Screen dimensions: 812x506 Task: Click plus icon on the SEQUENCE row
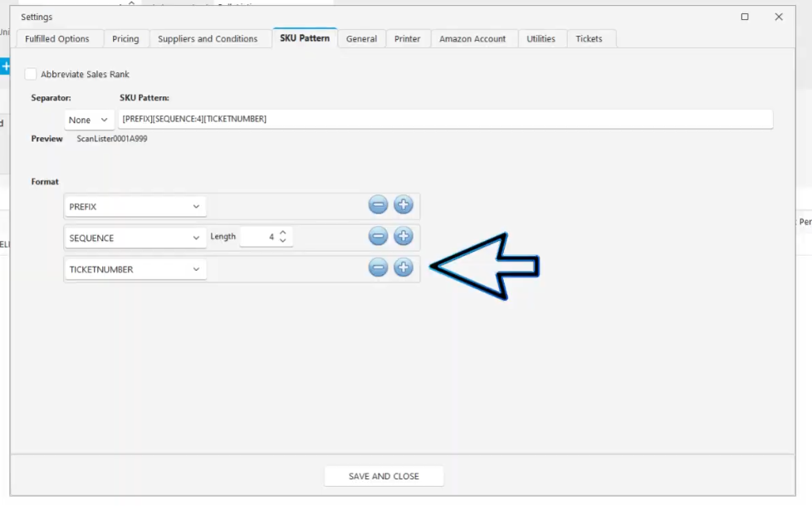404,237
